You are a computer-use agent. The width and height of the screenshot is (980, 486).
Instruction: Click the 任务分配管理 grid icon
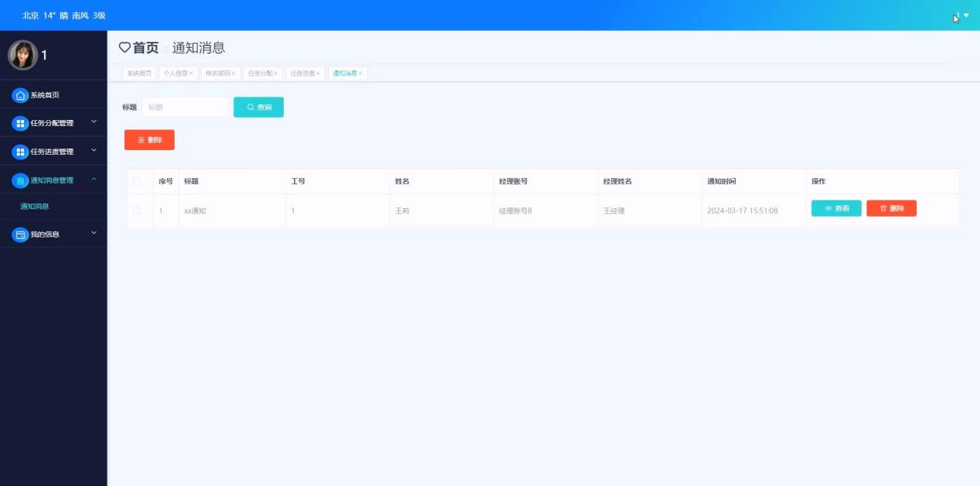click(x=20, y=123)
